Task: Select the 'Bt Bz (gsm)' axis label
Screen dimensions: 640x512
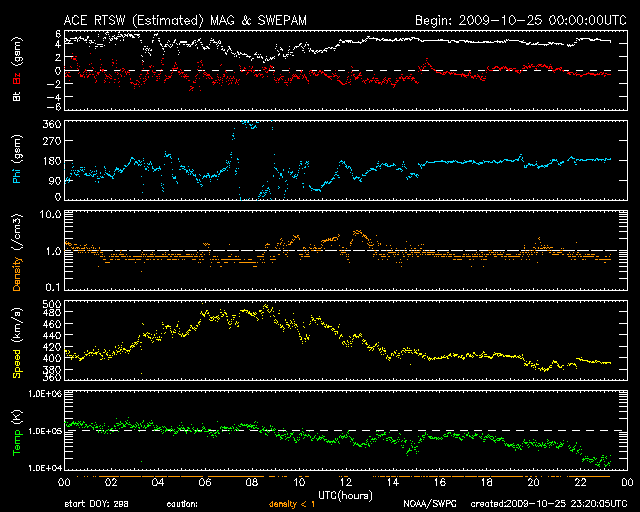Action: click(17, 69)
